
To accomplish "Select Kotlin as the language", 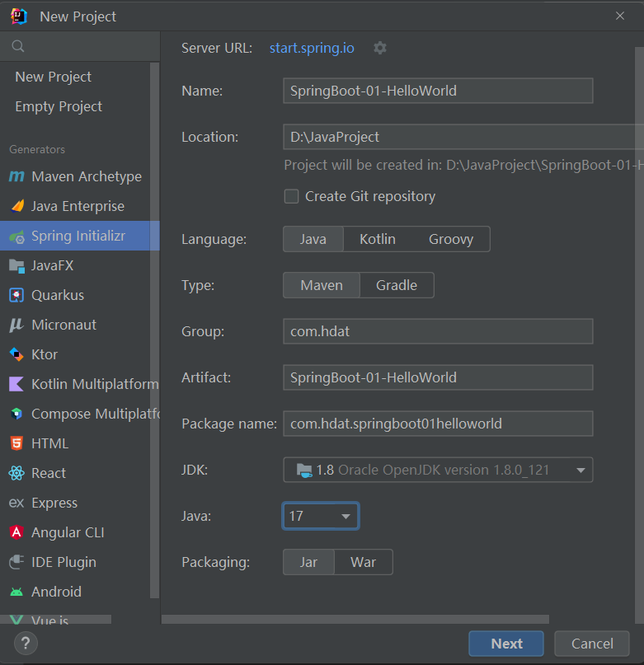I will click(x=378, y=239).
